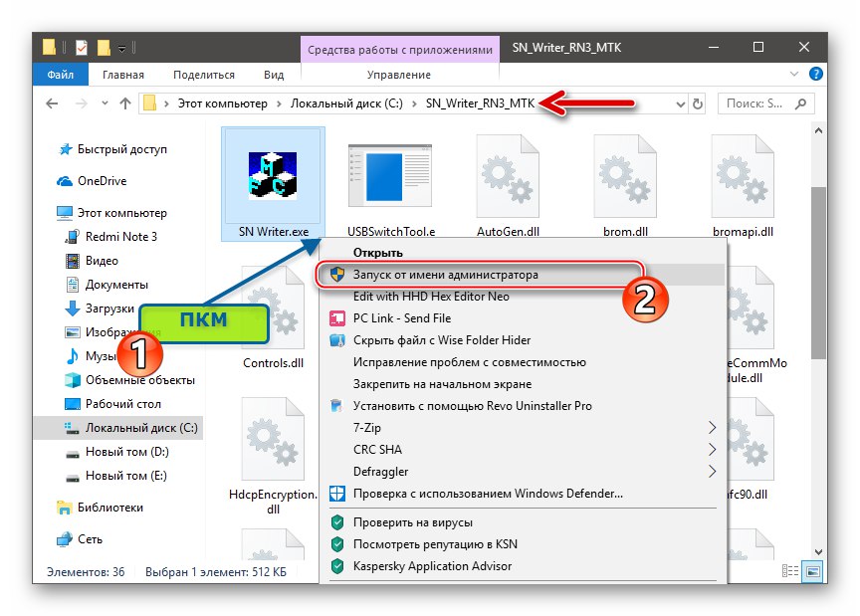
Task: Click the Refresh button in address bar
Action: pyautogui.click(x=697, y=103)
